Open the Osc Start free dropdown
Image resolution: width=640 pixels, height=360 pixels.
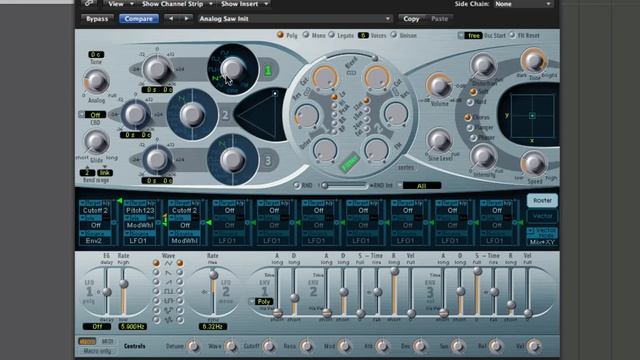point(470,36)
